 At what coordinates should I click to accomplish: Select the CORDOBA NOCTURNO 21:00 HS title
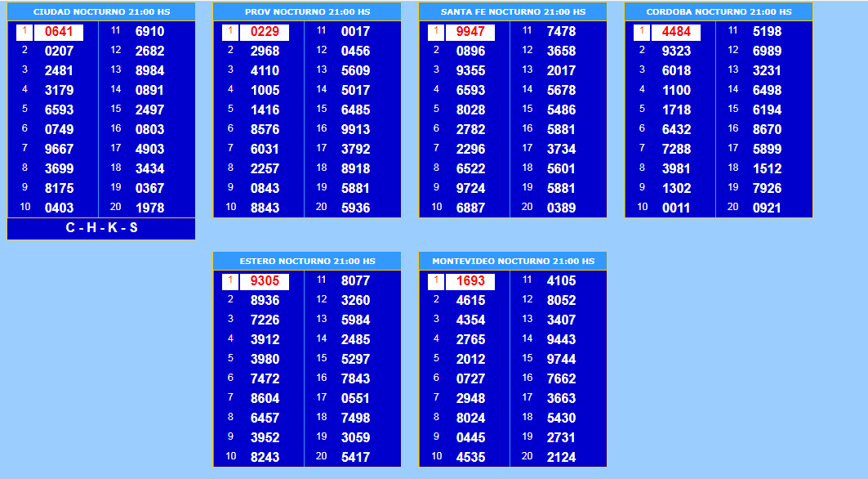[x=719, y=12]
